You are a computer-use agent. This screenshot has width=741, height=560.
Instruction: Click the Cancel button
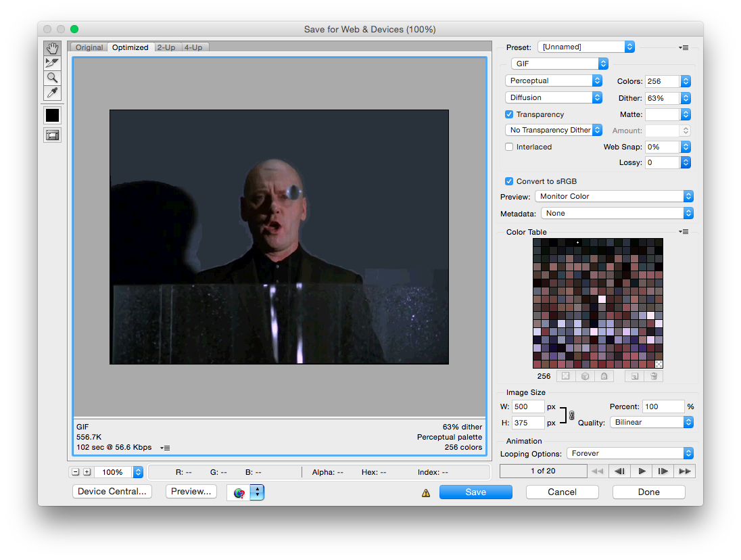pyautogui.click(x=562, y=492)
